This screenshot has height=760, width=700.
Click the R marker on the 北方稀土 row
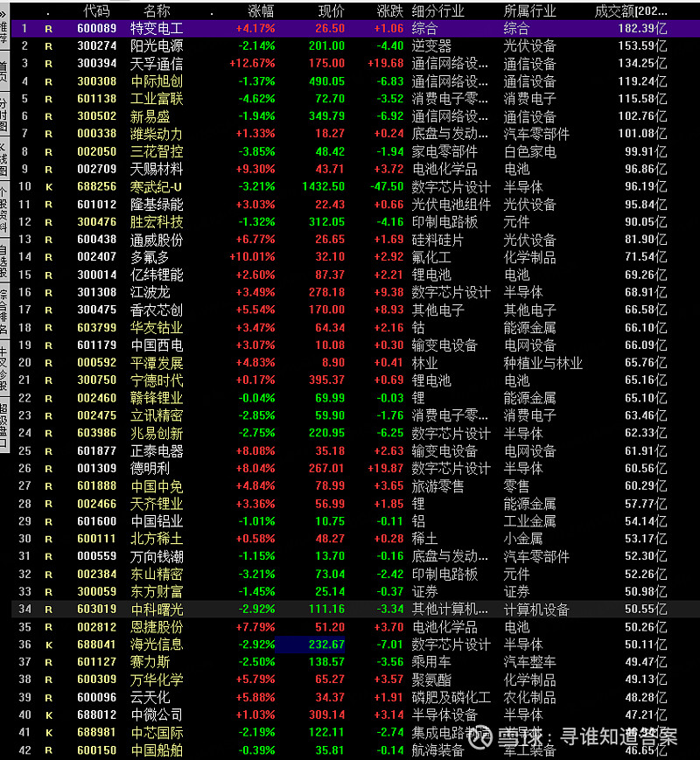[48, 540]
